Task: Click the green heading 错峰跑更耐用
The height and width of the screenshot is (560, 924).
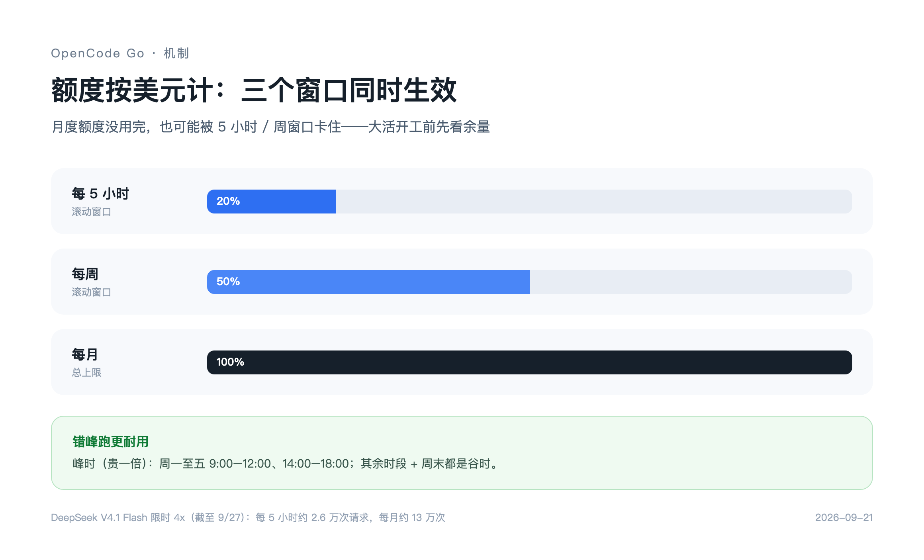Action: pyautogui.click(x=110, y=442)
